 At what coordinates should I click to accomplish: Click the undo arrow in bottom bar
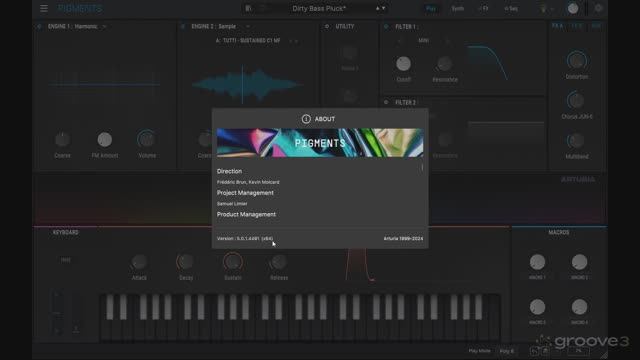(534, 351)
